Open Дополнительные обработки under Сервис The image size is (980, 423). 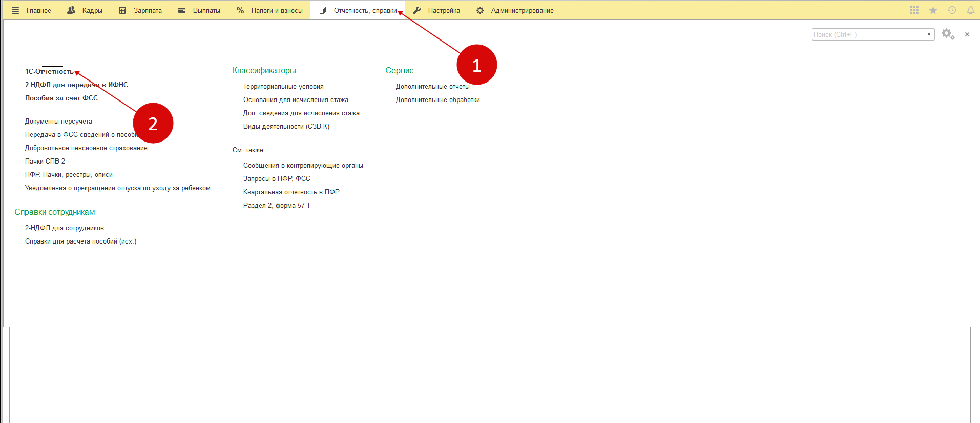coord(437,100)
